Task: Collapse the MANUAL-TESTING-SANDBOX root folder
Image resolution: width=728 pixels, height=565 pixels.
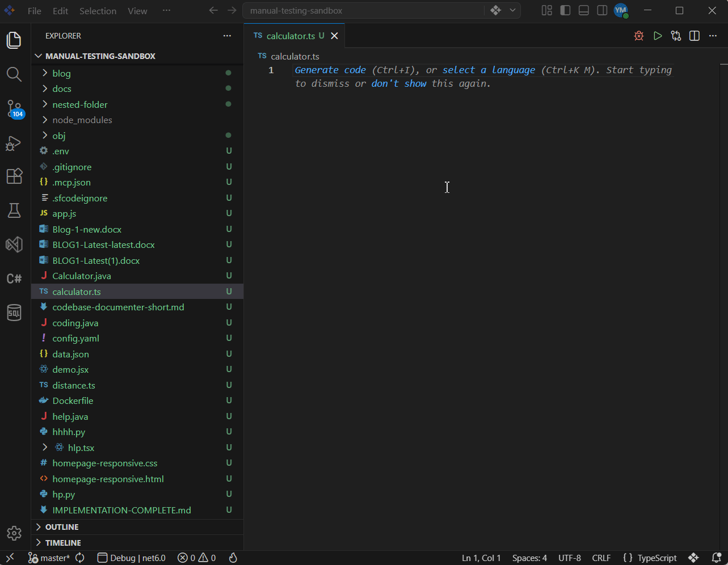Action: tap(137, 56)
